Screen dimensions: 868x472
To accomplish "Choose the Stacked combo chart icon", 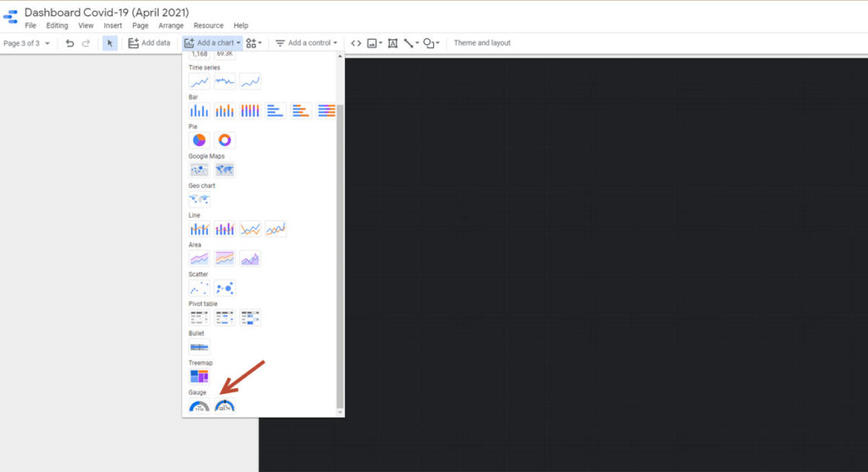I will pos(225,229).
